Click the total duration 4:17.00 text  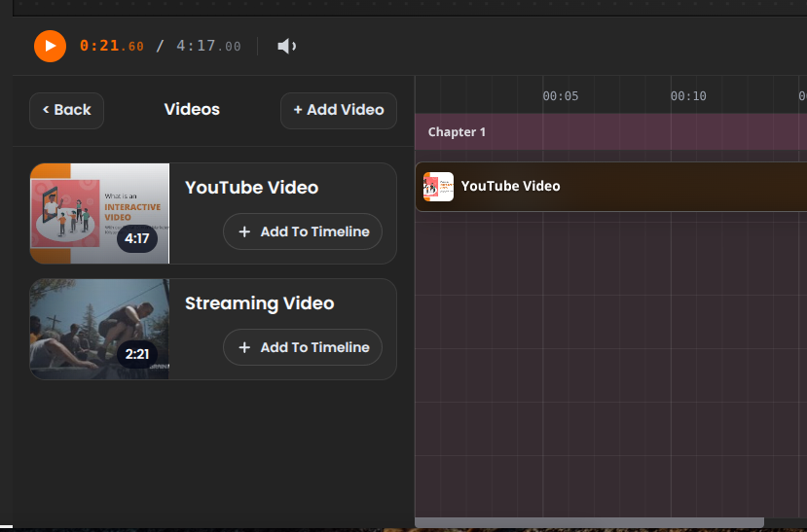coord(208,46)
